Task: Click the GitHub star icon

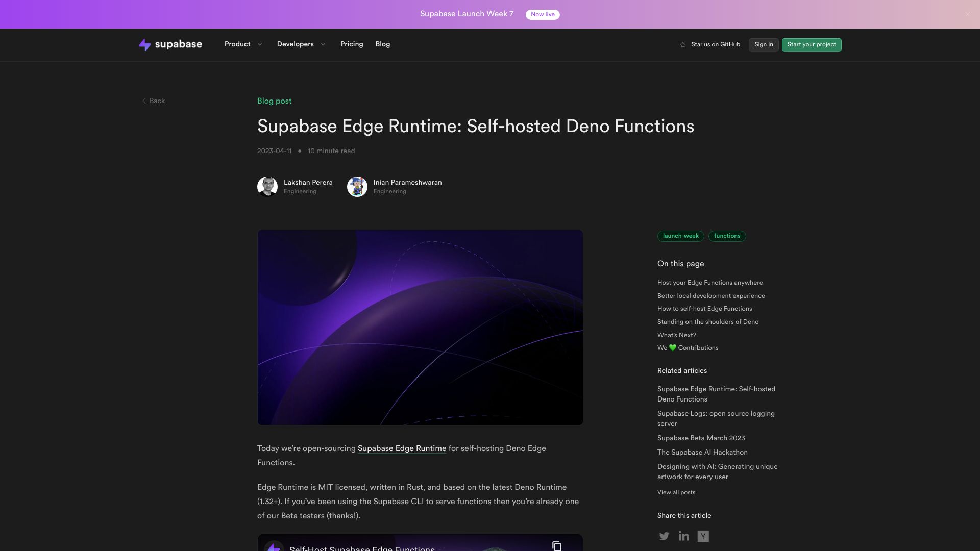Action: coord(683,45)
